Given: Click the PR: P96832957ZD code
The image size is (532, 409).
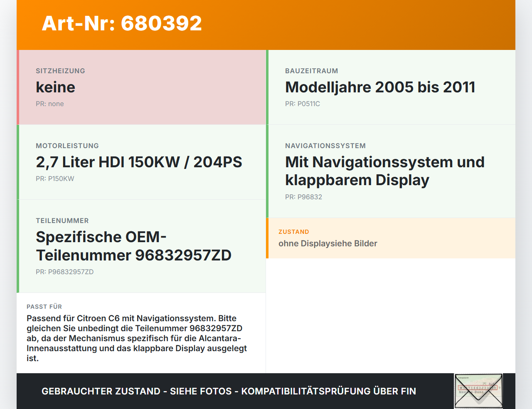Looking at the screenshot, I should click(65, 272).
